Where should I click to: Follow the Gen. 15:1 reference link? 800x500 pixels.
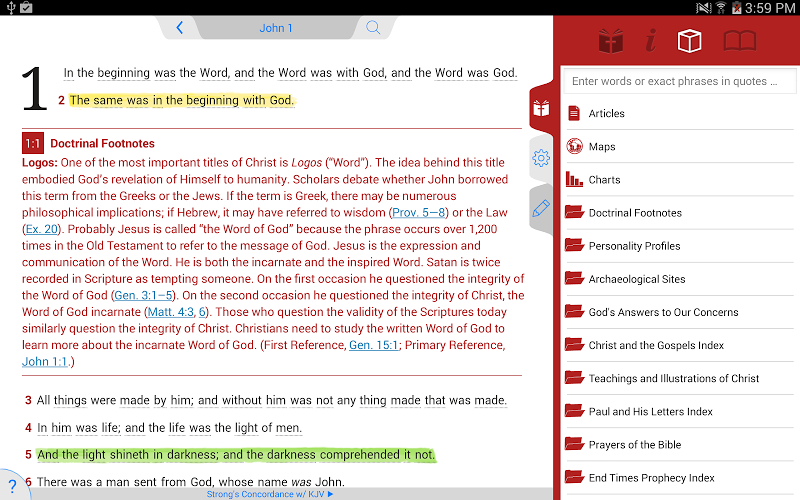point(373,345)
